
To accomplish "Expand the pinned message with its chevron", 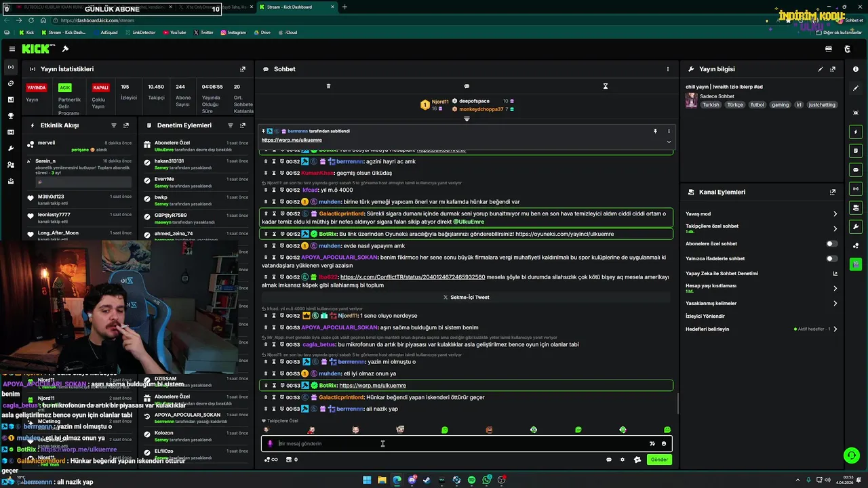I will point(669,142).
